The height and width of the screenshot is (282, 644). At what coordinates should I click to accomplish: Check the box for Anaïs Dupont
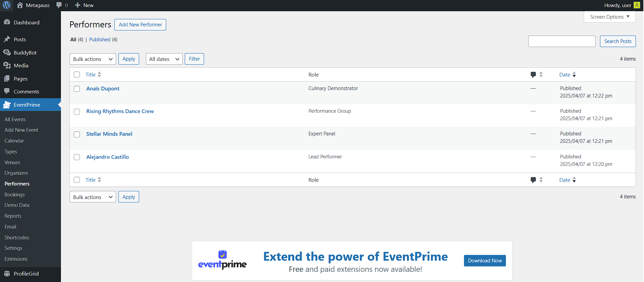(x=77, y=89)
